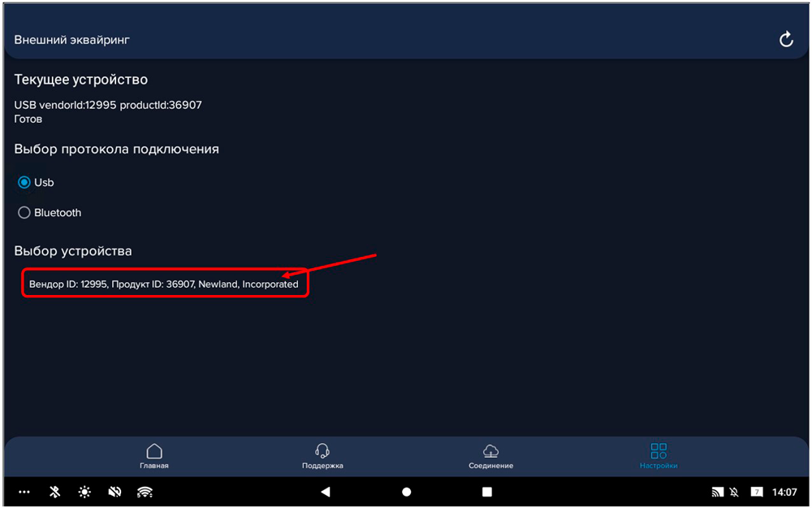
Task: Select the Usb radio button
Action: point(24,183)
